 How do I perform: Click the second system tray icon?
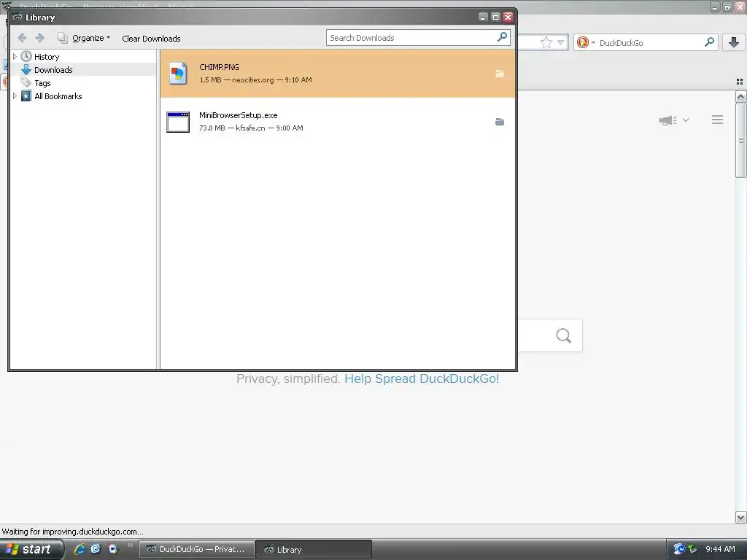(x=692, y=549)
